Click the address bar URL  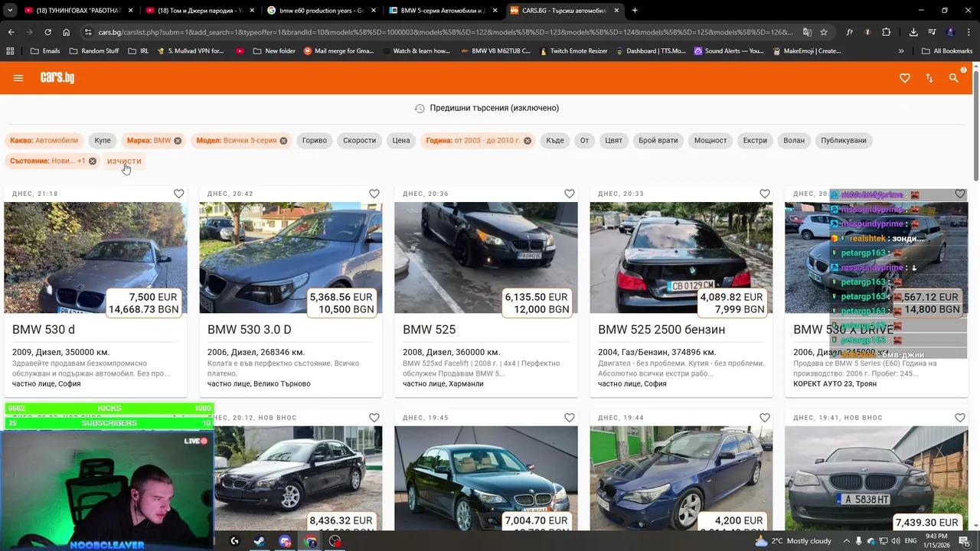click(x=446, y=32)
